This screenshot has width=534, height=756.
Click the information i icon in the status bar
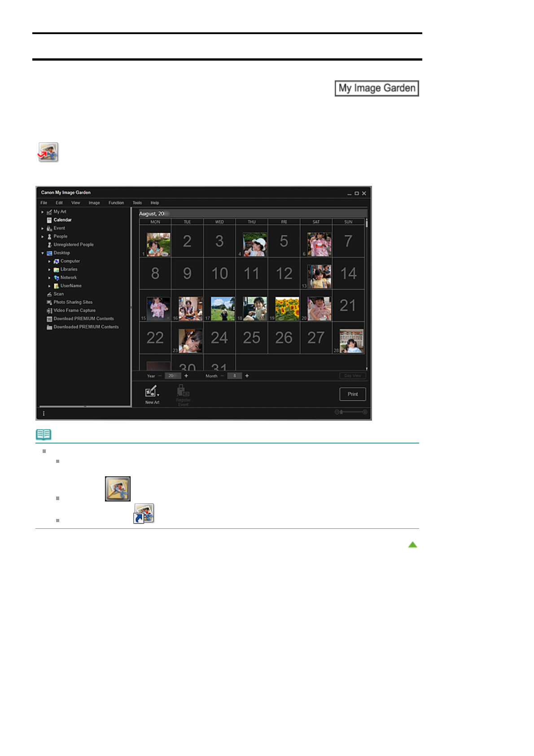44,413
